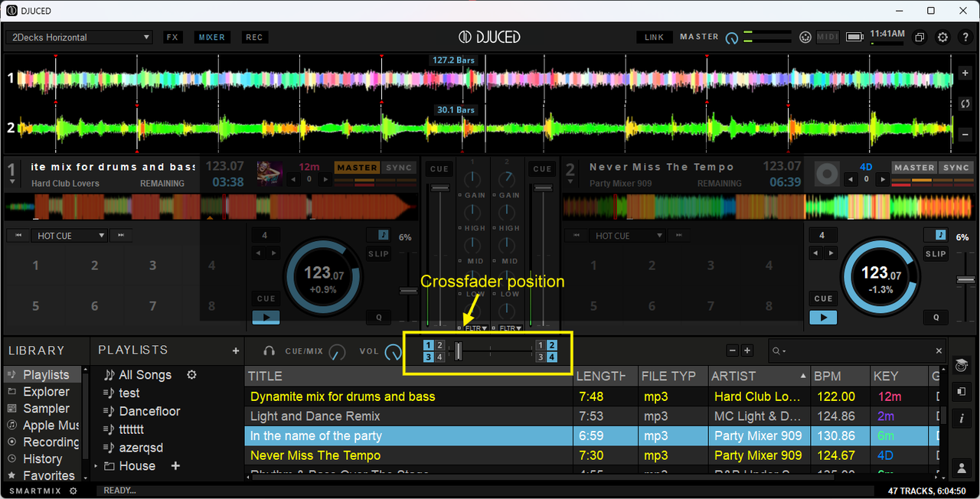Click the crossfader handle
The image size is (980, 499).
459,351
